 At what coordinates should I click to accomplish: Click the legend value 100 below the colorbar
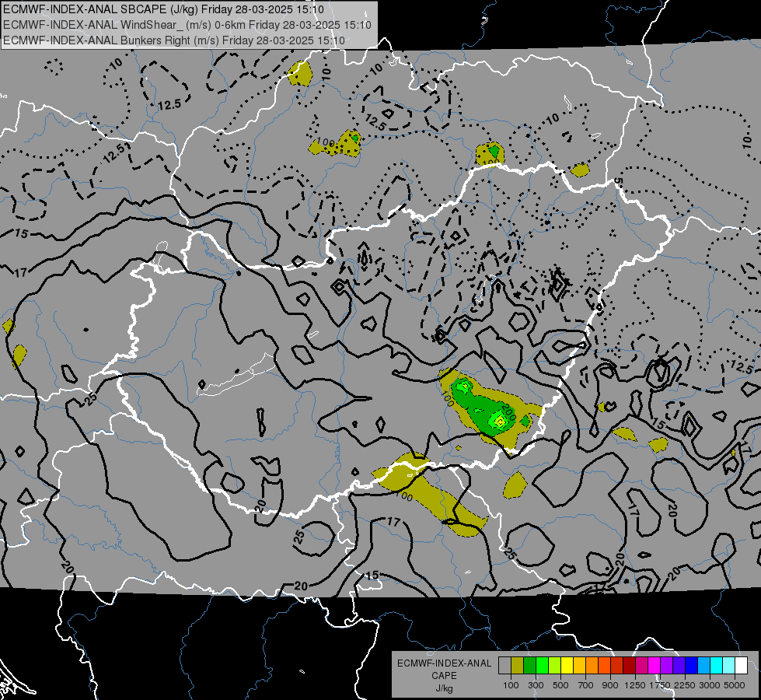511,685
